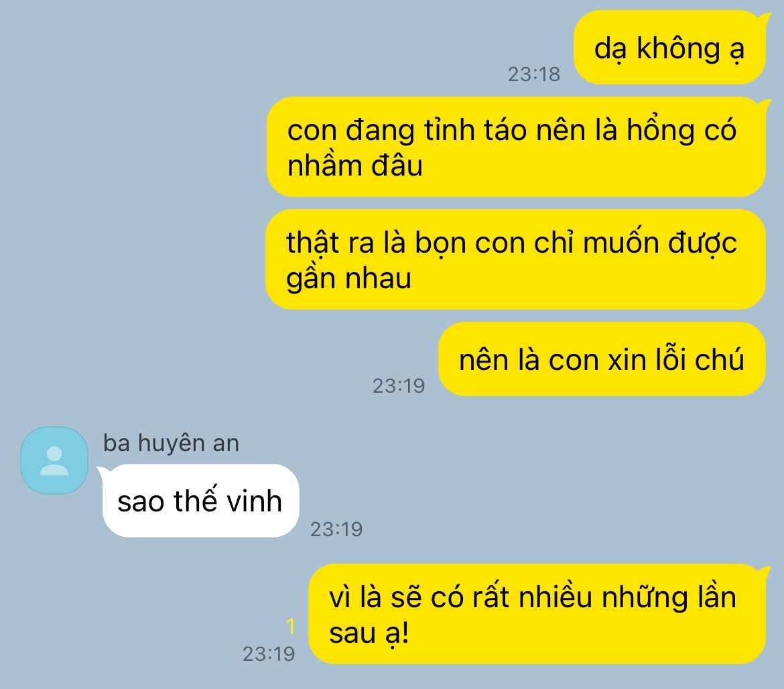Tap tail of the 'dạ không ạ' bubble

point(764,19)
